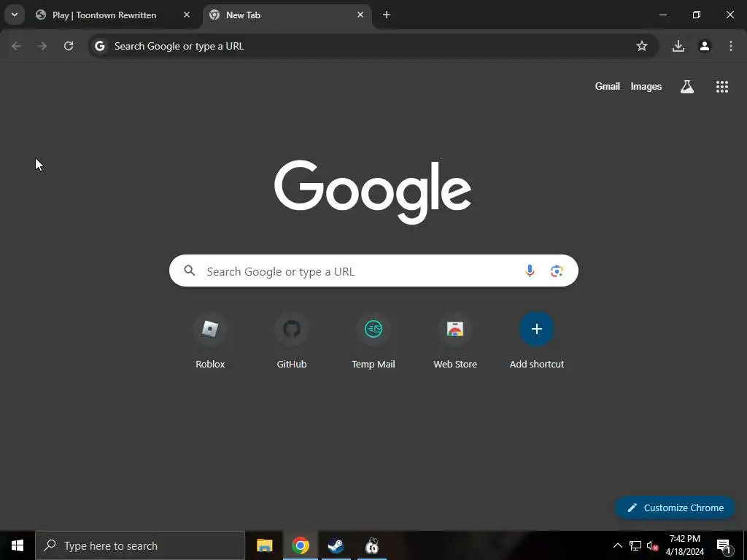747x560 pixels.
Task: Open the Temp Mail shortcut
Action: 373,341
